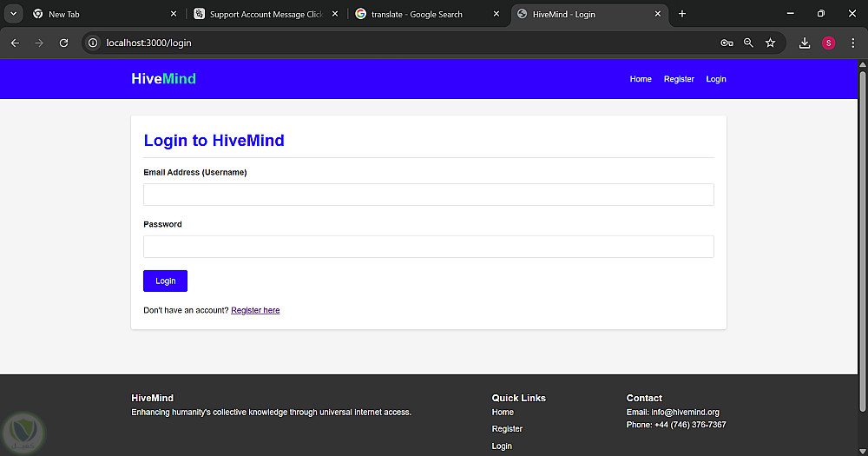The height and width of the screenshot is (456, 868).
Task: Click the zoom magnifier icon
Action: 748,43
